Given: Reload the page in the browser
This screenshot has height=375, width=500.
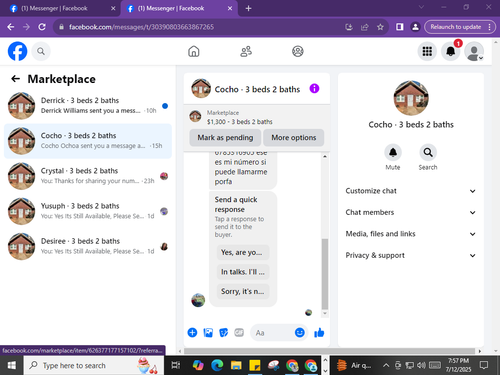Looking at the screenshot, I should pyautogui.click(x=42, y=27).
